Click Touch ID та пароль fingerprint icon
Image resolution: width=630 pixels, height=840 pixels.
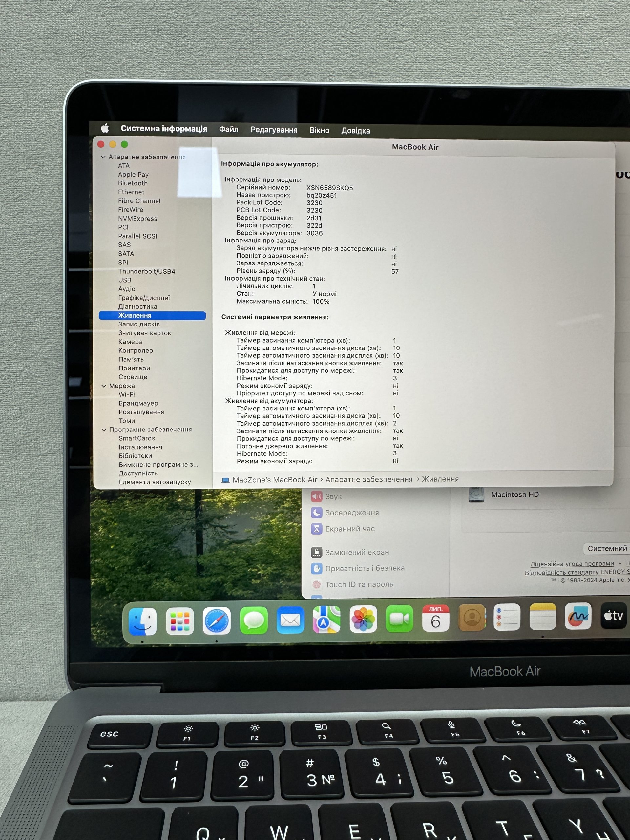pos(317,584)
